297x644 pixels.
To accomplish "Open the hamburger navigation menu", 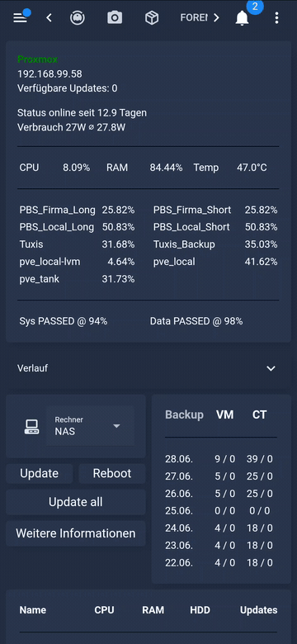I will tap(20, 18).
